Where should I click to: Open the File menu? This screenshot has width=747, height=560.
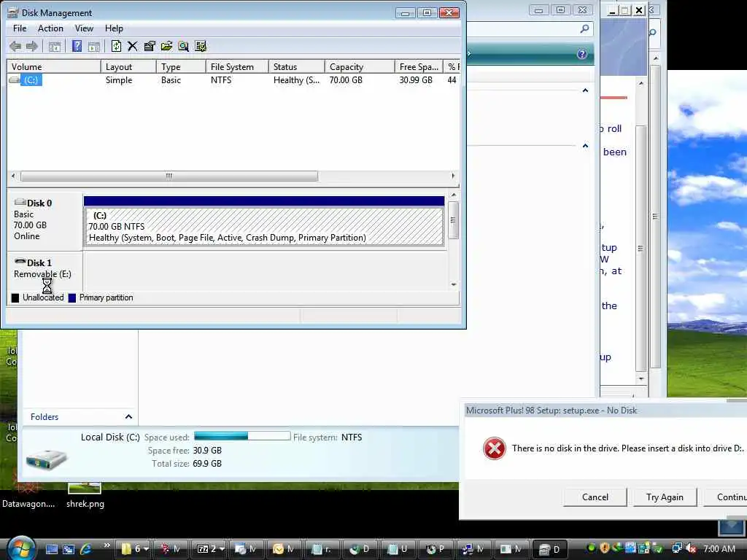click(x=20, y=28)
